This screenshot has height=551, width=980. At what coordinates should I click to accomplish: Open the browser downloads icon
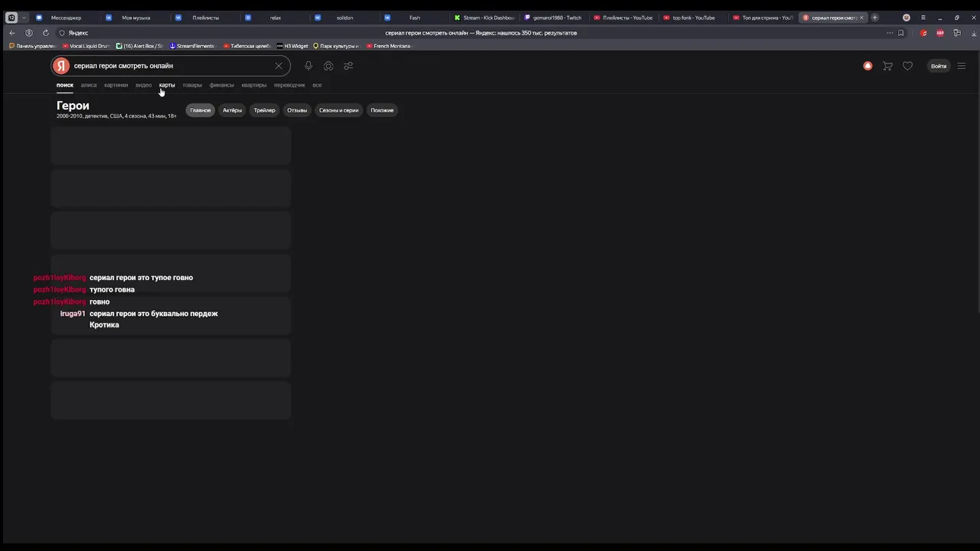tap(974, 33)
